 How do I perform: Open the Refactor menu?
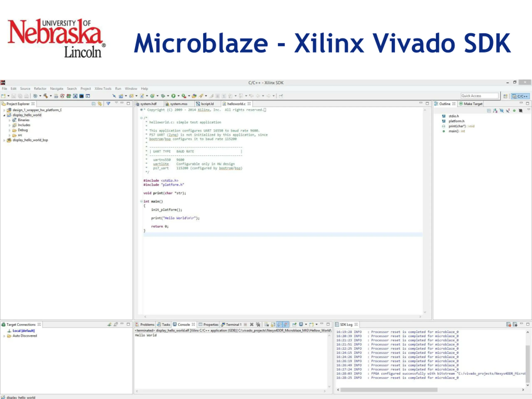[x=40, y=89]
